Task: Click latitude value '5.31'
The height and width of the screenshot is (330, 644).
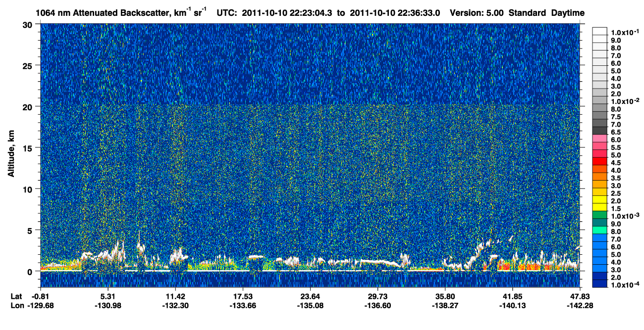Action: pyautogui.click(x=107, y=296)
